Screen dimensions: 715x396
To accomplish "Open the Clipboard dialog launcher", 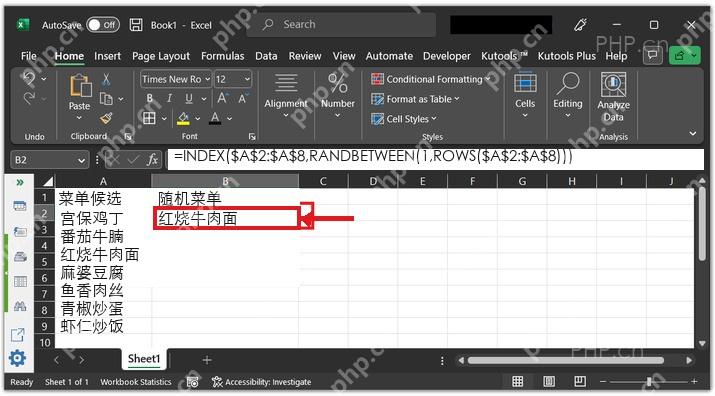I will 128,136.
